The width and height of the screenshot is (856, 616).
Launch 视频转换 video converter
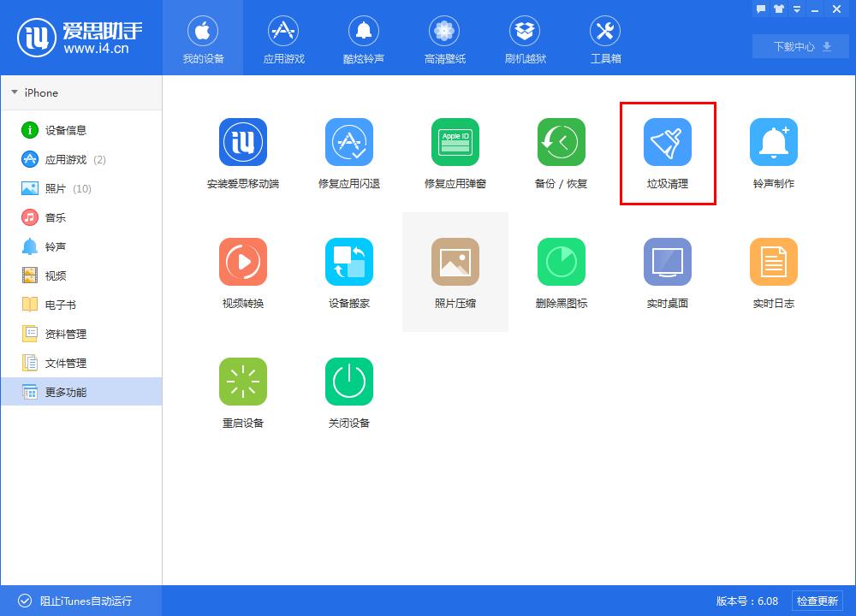(x=243, y=273)
